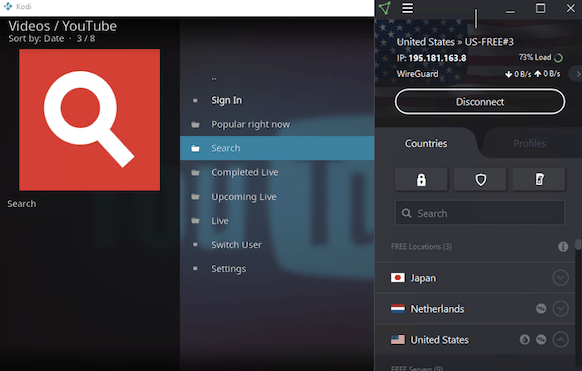The width and height of the screenshot is (582, 371).
Task: Click the 'Videos / YouTube' heading
Action: (x=62, y=26)
